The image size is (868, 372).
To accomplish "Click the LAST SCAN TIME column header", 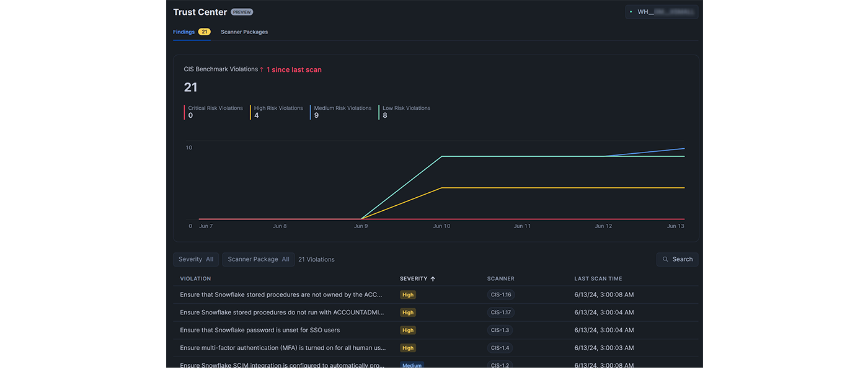I will pos(598,279).
